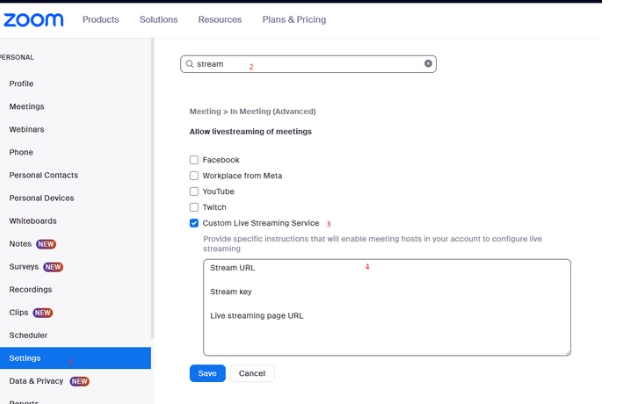Click the 'Stream key' line in textarea
622x404 pixels.
point(231,292)
